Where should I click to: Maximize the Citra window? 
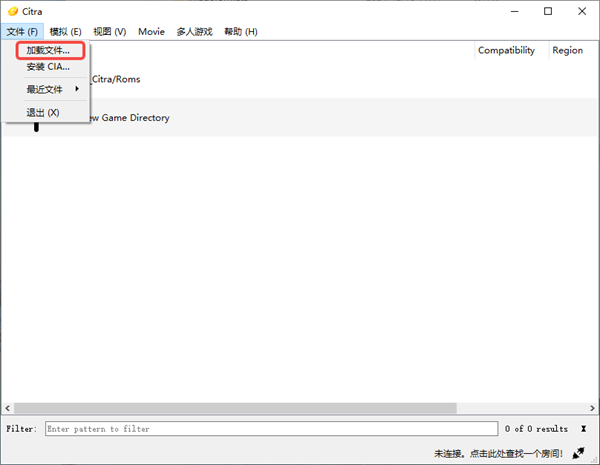click(548, 11)
